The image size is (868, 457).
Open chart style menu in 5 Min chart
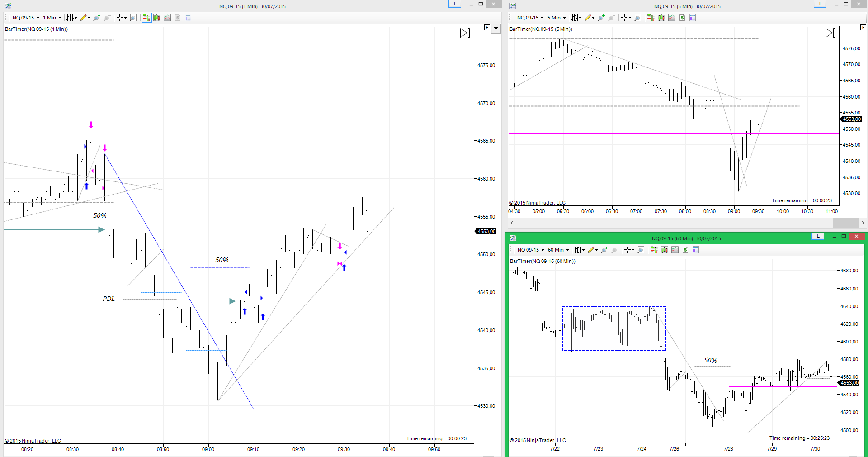[576, 18]
